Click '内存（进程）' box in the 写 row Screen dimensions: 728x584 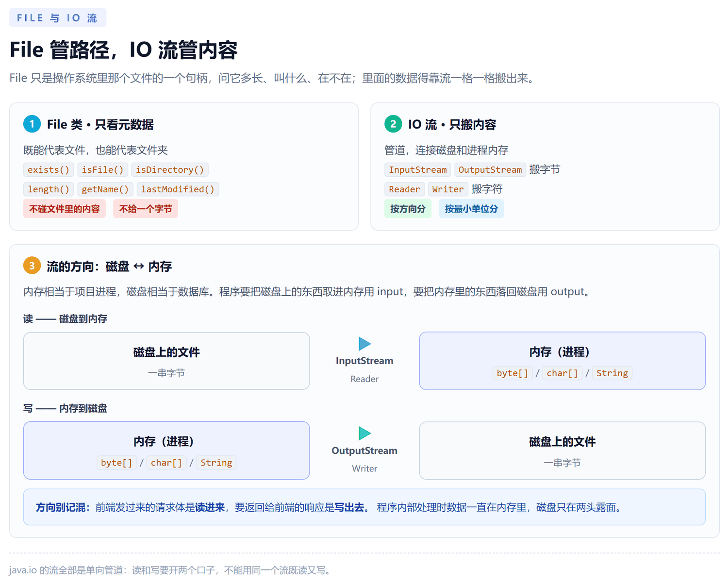166,451
